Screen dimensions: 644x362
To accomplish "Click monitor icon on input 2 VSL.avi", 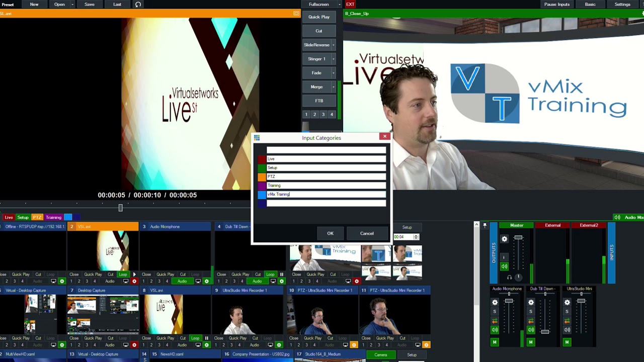I will [x=126, y=281].
